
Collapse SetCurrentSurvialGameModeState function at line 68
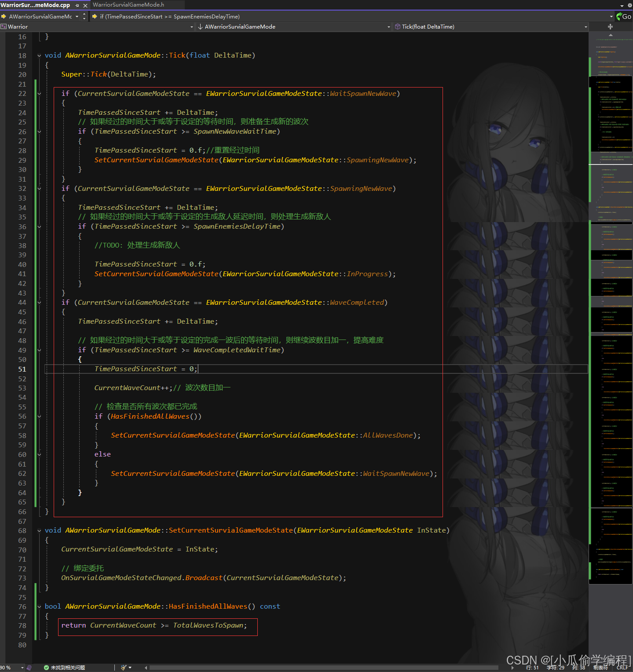coord(39,530)
